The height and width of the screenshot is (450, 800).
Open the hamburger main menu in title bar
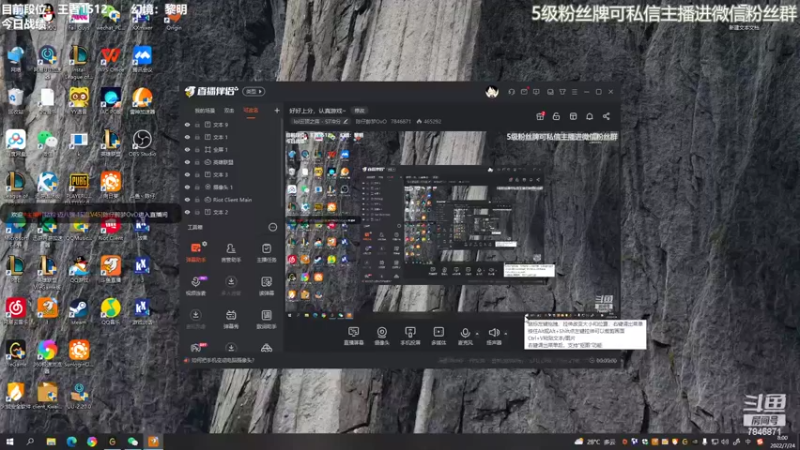point(574,92)
